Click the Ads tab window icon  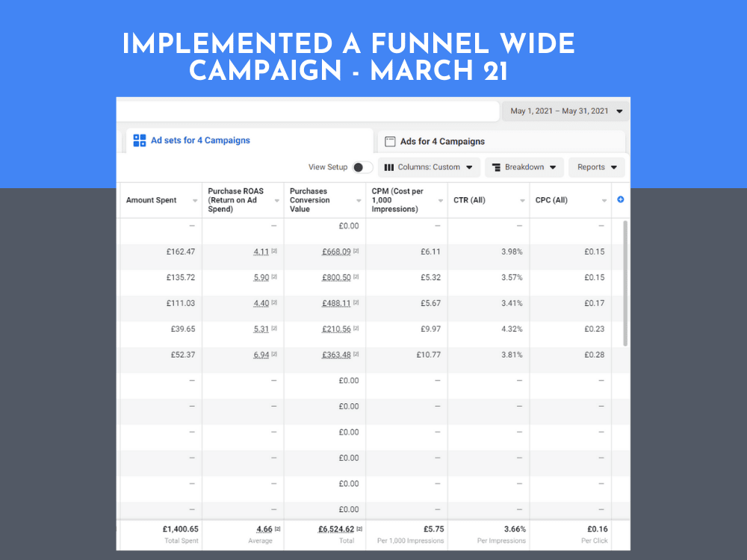pyautogui.click(x=389, y=141)
